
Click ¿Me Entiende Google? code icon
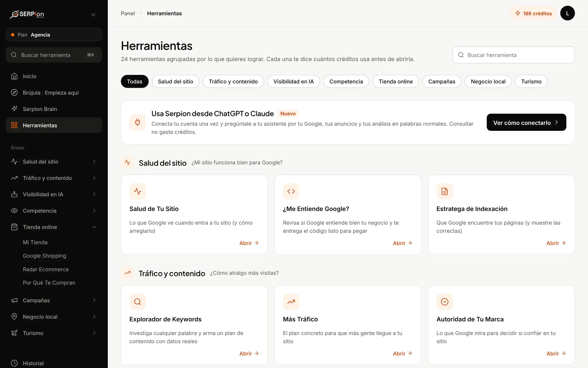point(291,191)
